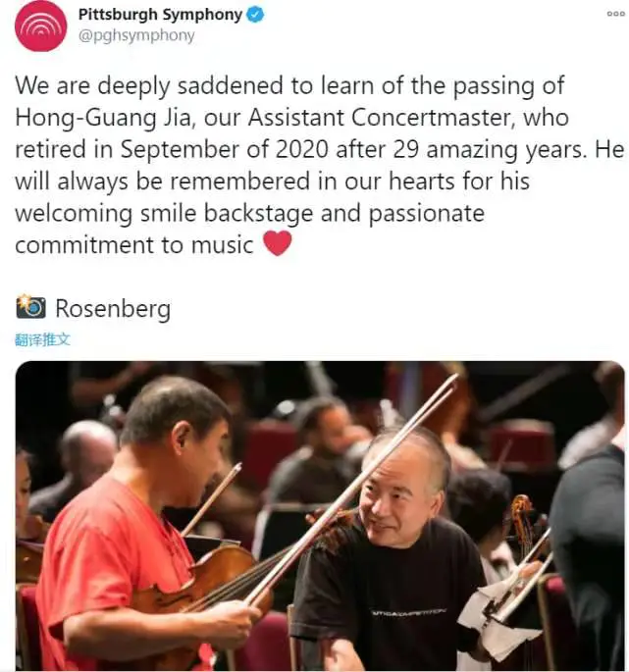The image size is (629, 672).
Task: Open the Pittsburgh Symphony display name link
Action: [160, 15]
